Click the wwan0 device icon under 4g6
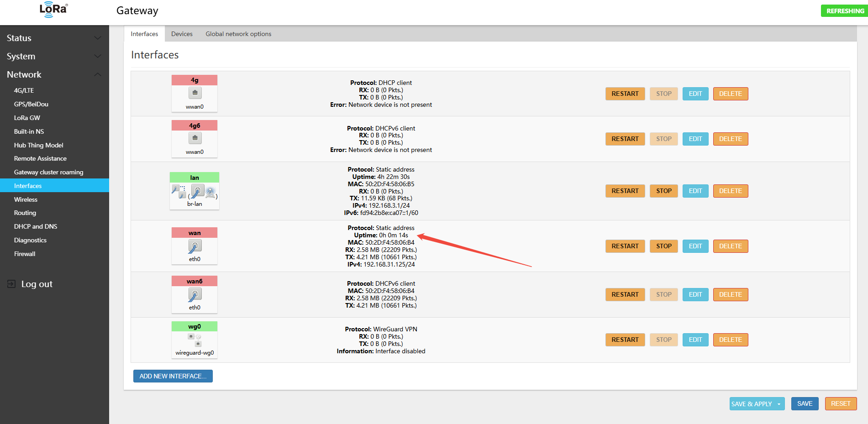Viewport: 868px width, 424px height. [195, 138]
